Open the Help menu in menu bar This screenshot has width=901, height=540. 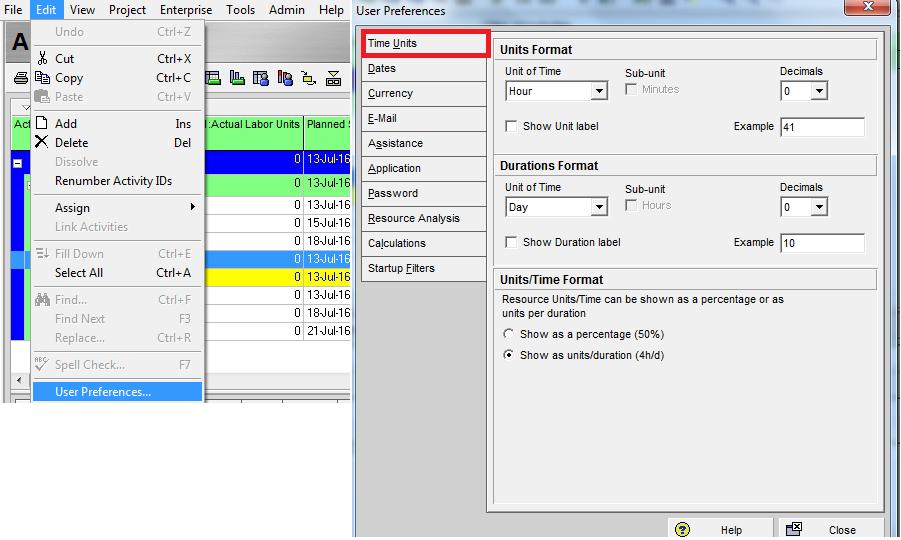pyautogui.click(x=331, y=10)
